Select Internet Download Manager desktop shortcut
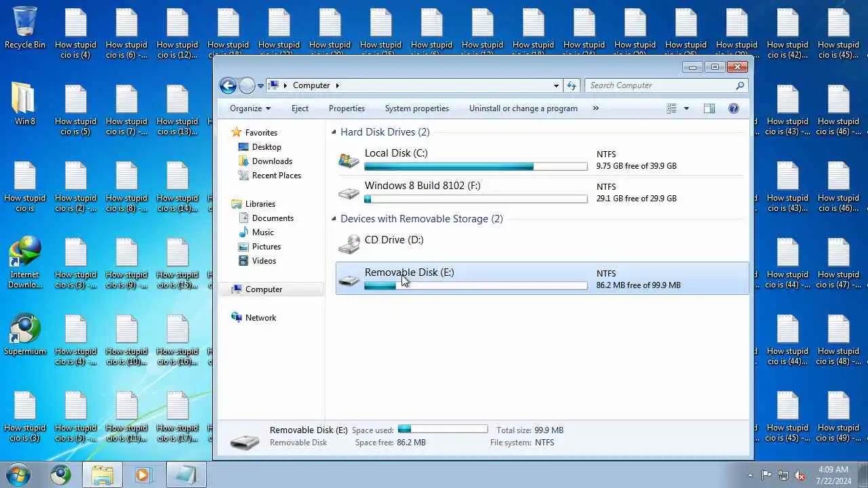The height and width of the screenshot is (488, 868). tap(25, 263)
